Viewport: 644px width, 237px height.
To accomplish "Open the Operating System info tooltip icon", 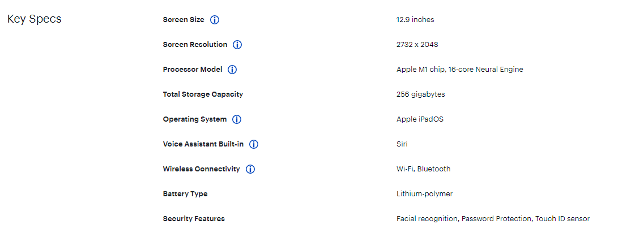I will pyautogui.click(x=237, y=119).
